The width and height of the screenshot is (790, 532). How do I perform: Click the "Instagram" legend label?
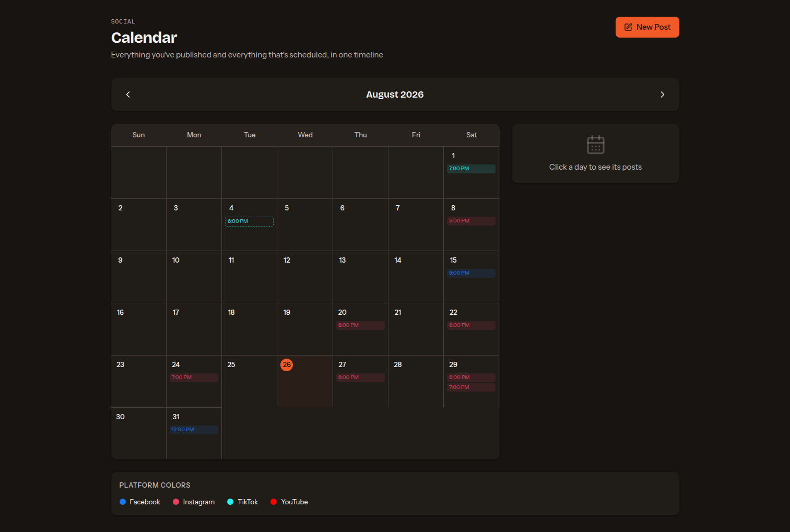pyautogui.click(x=199, y=502)
